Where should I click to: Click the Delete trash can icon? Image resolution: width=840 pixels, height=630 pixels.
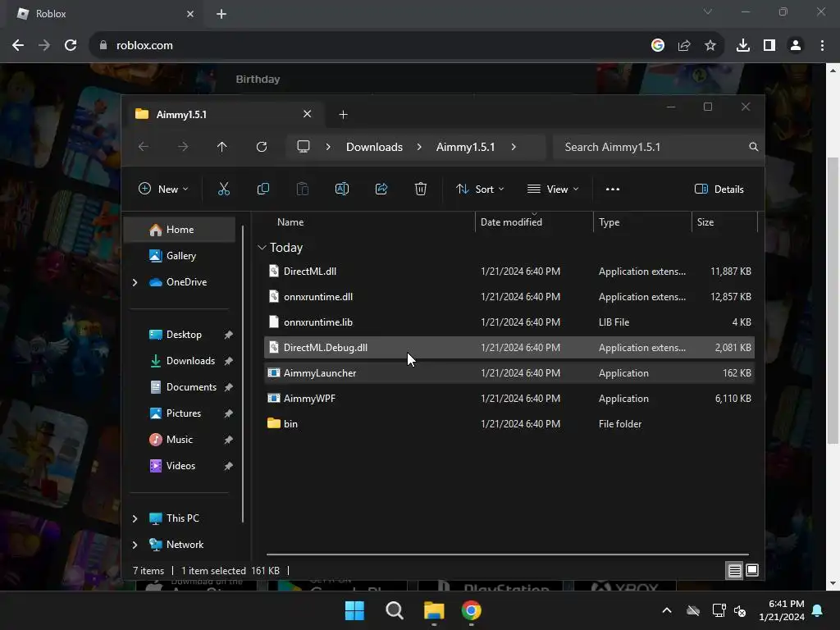click(x=421, y=189)
